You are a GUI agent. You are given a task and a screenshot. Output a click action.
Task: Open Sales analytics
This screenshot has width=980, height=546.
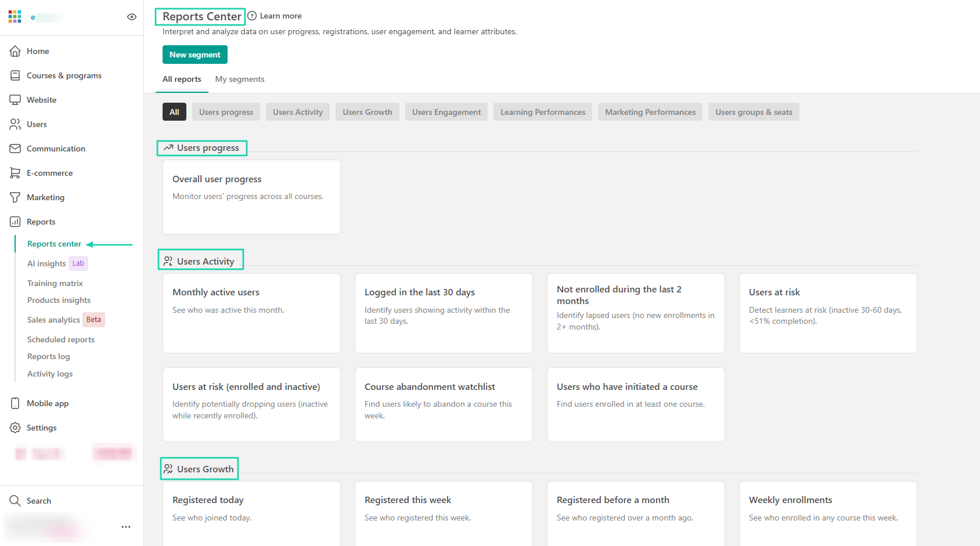coord(53,320)
